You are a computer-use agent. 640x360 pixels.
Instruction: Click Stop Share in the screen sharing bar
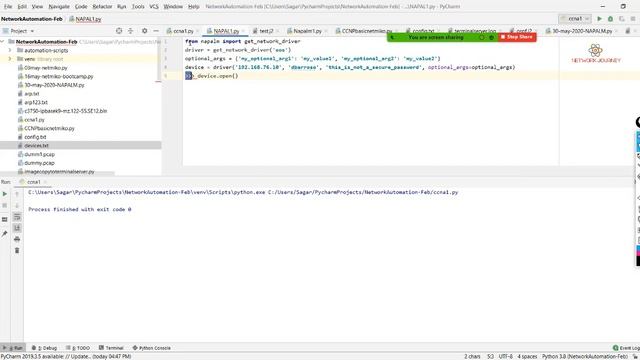click(517, 37)
